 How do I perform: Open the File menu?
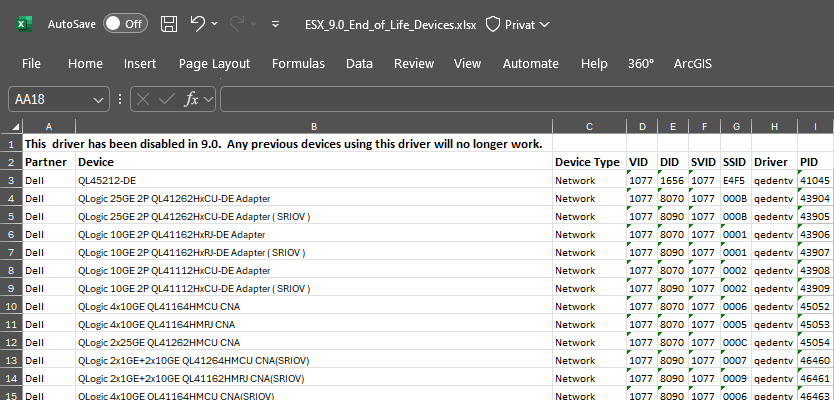[31, 63]
